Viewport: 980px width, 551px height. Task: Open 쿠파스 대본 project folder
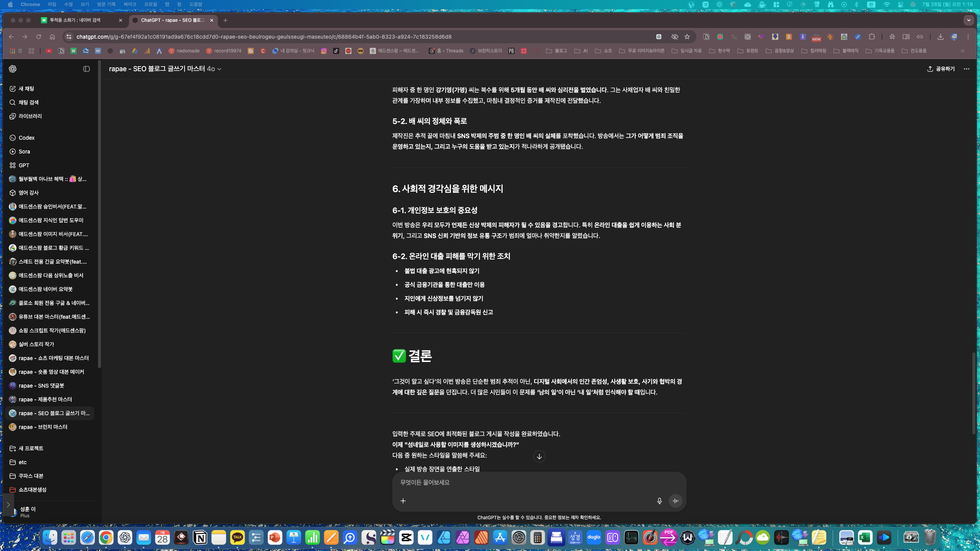50,476
